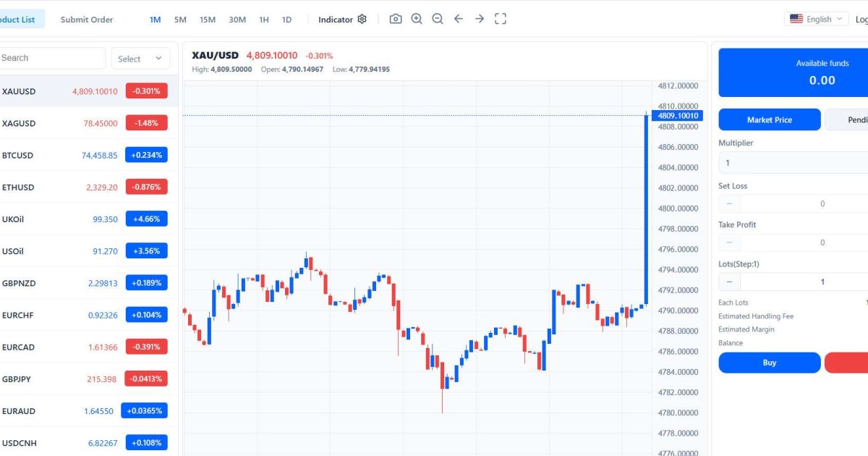The width and height of the screenshot is (868, 456).
Task: Click the Set Loss value field
Action: coord(804,204)
